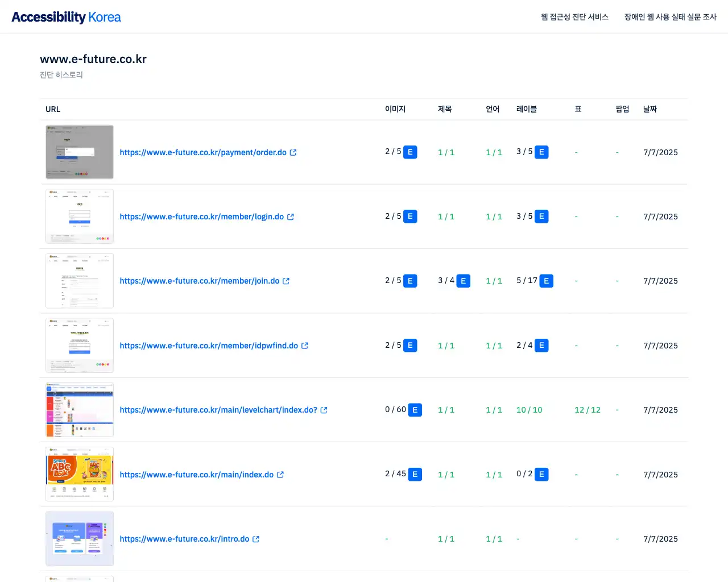Click the 팝업 column header
Viewport: 728px width, 582px height.
622,109
